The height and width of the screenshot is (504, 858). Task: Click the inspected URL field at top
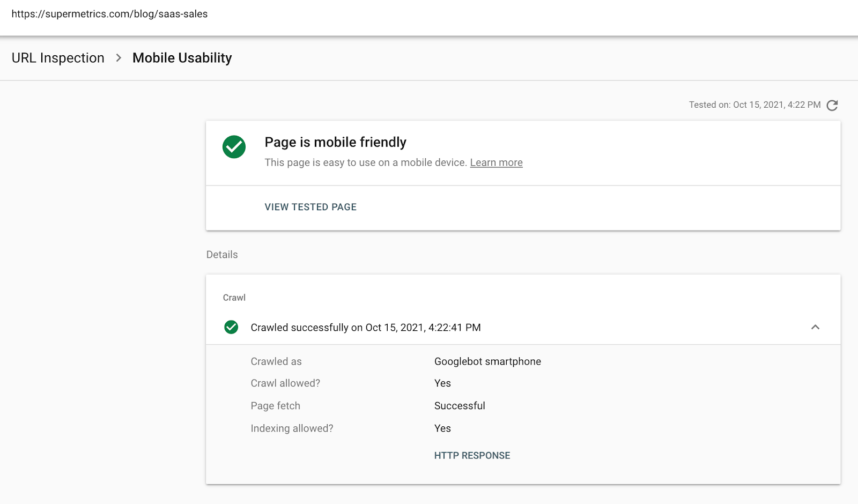click(109, 14)
